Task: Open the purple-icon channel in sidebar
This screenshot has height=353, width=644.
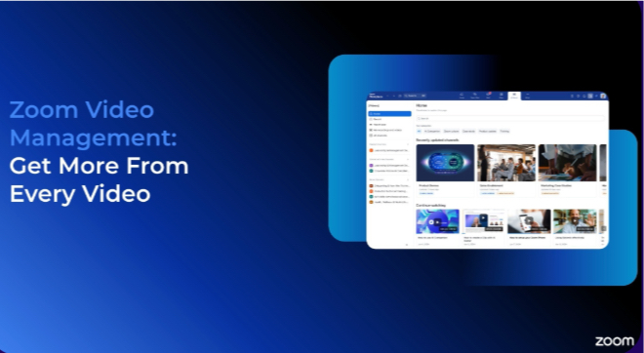Action: (x=389, y=166)
